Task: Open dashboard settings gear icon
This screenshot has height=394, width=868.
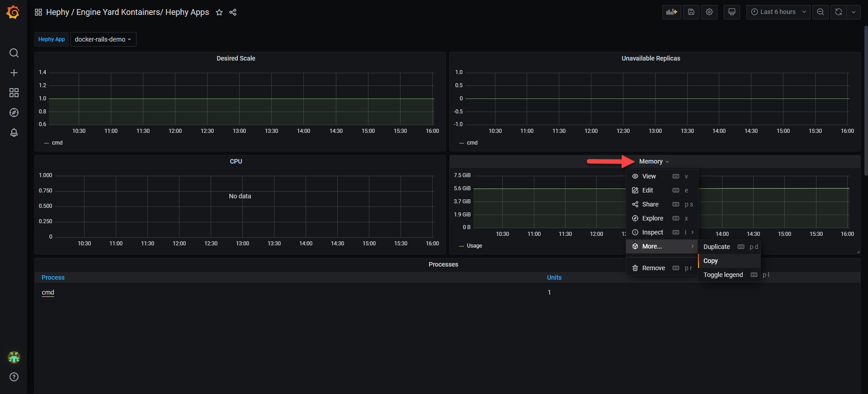Action: 709,12
